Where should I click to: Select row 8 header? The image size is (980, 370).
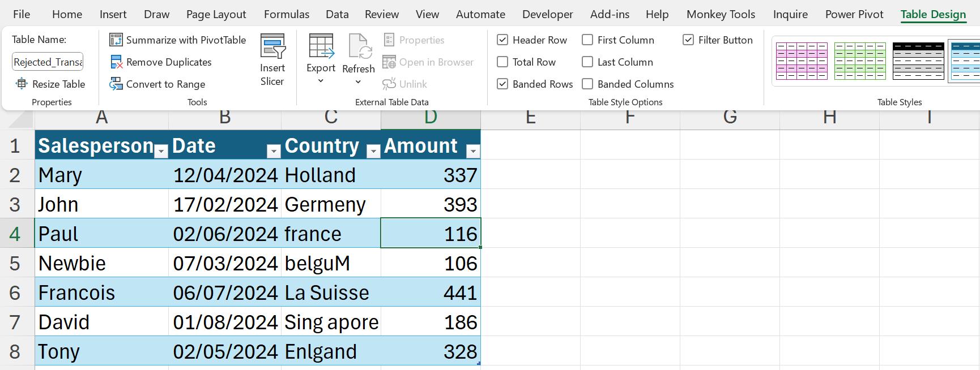(17, 351)
